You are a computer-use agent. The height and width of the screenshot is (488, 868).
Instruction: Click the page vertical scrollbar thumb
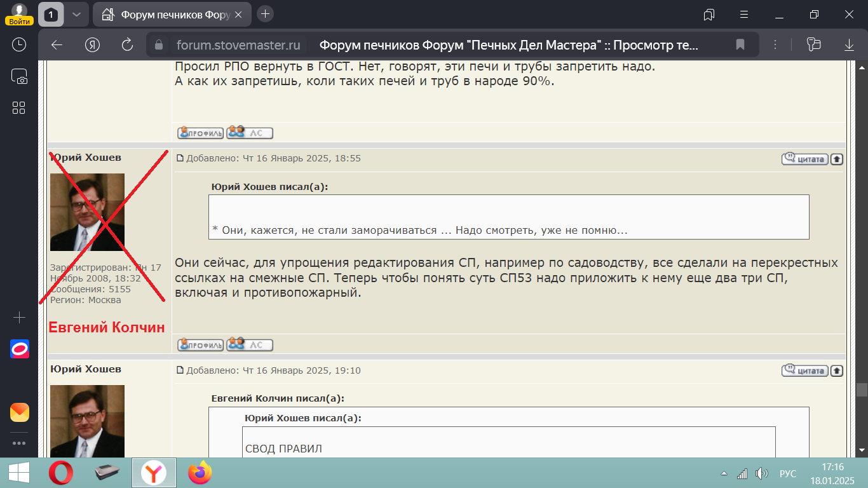point(862,390)
